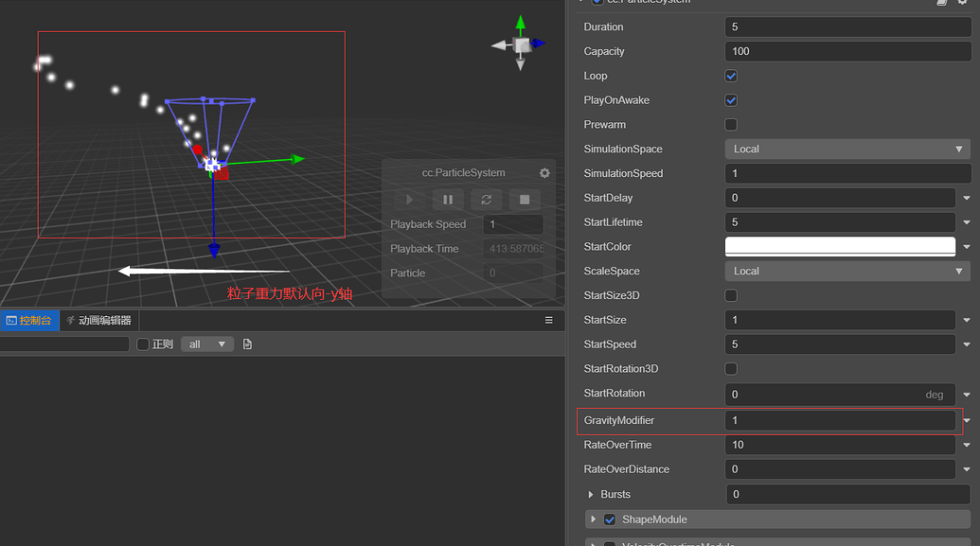This screenshot has width=980, height=546.
Task: Enable the Prewarm checkbox
Action: (x=731, y=124)
